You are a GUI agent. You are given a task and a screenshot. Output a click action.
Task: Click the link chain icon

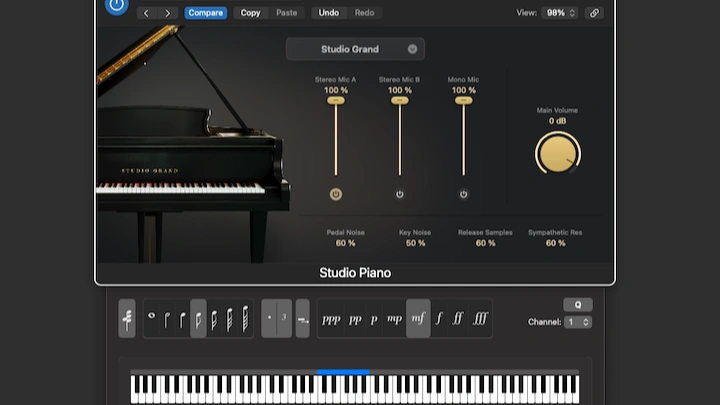[594, 13]
